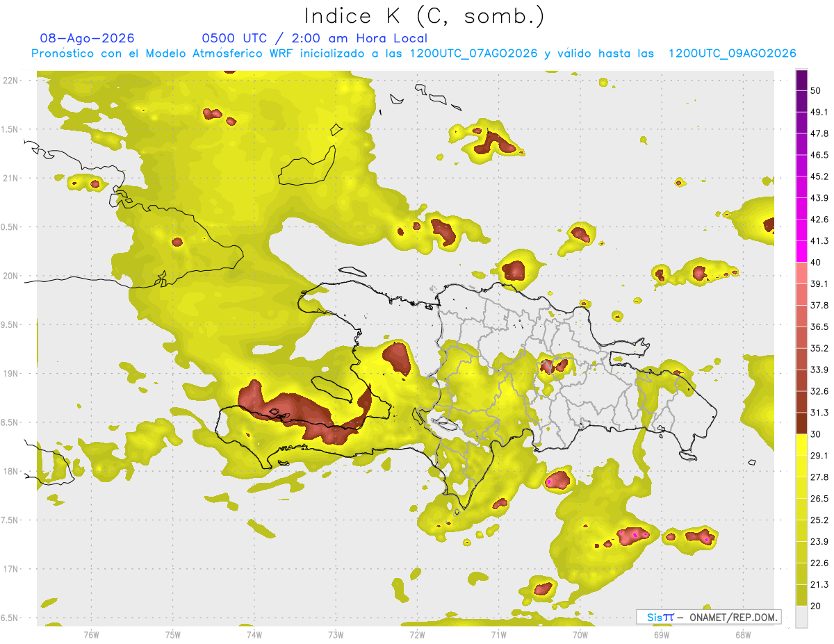Pick the olive swatch between 21.3 and 20

(x=801, y=595)
